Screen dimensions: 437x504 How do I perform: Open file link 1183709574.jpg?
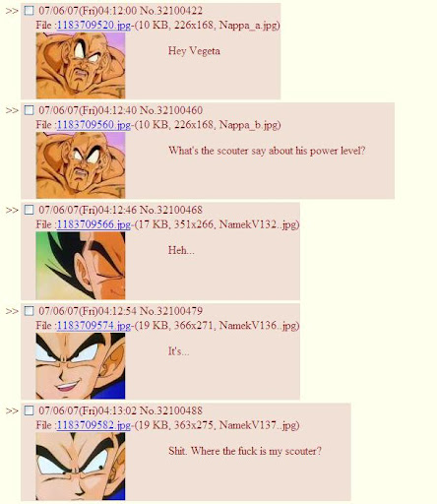(94, 326)
